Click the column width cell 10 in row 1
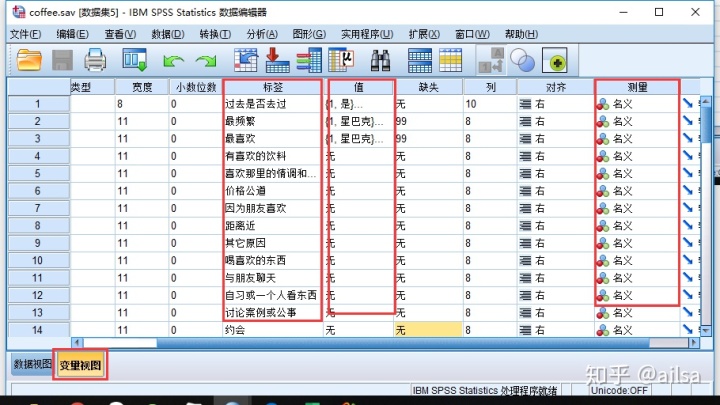Screen dimensions: 720x405 [490, 104]
